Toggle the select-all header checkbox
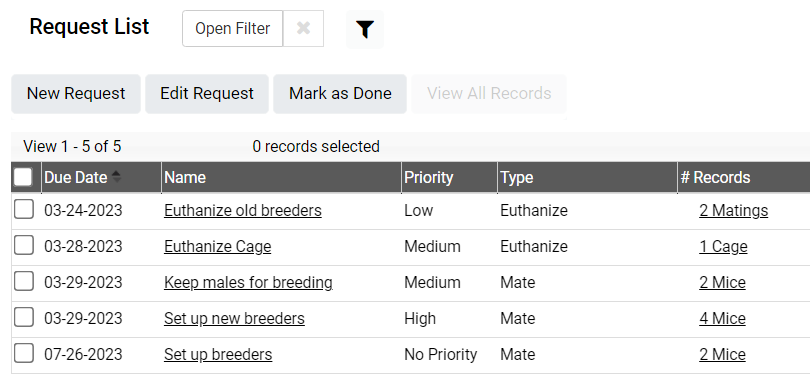This screenshot has width=810, height=384. 23,177
